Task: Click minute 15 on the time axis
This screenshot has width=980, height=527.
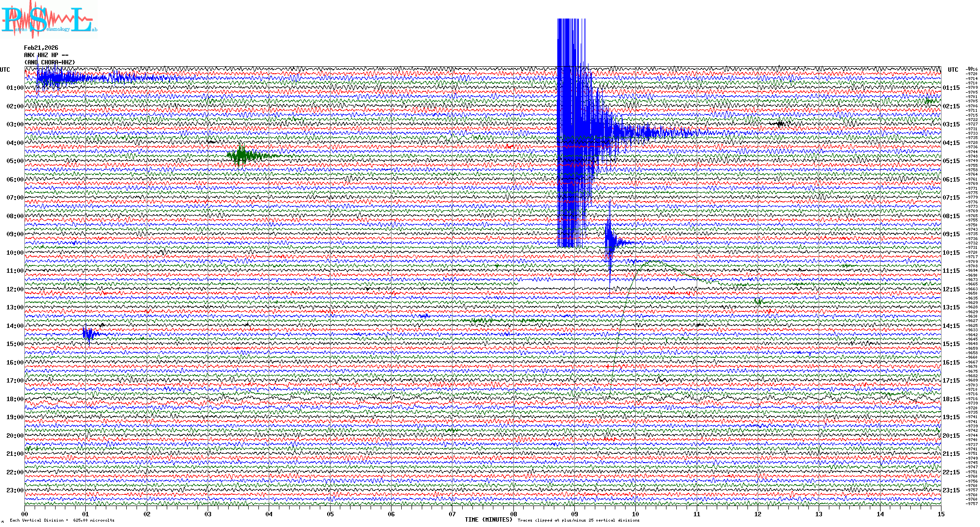Action: click(x=941, y=514)
